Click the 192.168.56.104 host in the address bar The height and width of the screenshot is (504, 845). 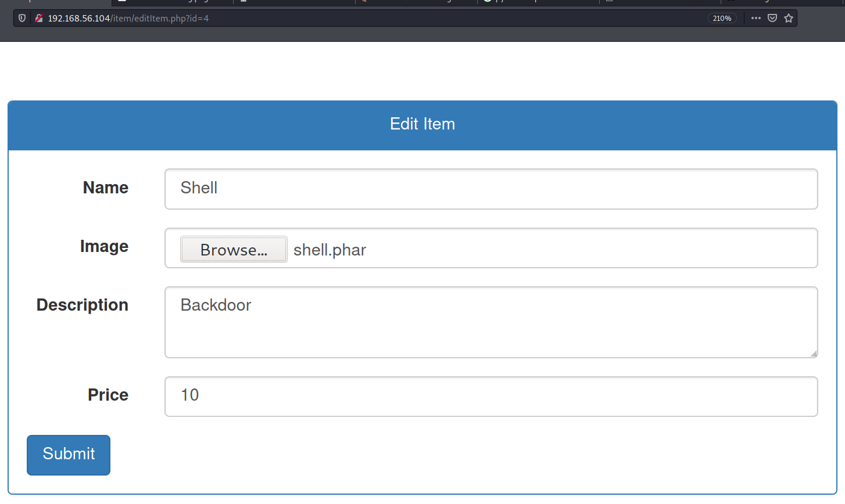click(x=78, y=18)
